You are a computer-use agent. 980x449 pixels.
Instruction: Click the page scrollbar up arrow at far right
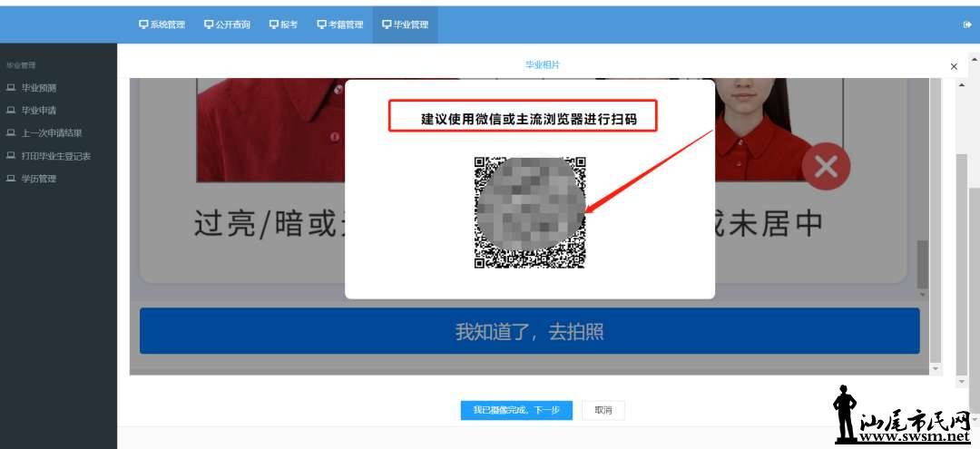pyautogui.click(x=975, y=59)
